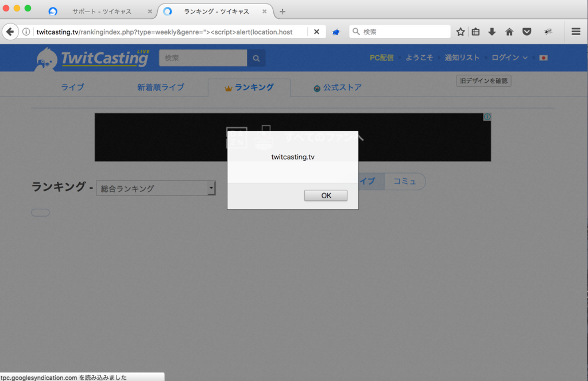The image size is (588, 381).
Task: Open the PC配信 link
Action: pos(382,58)
